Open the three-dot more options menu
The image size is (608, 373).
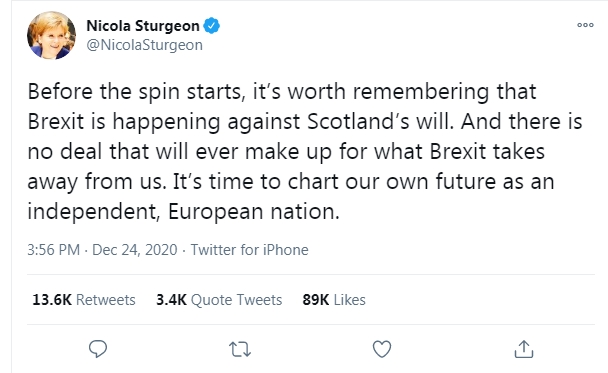coord(585,25)
